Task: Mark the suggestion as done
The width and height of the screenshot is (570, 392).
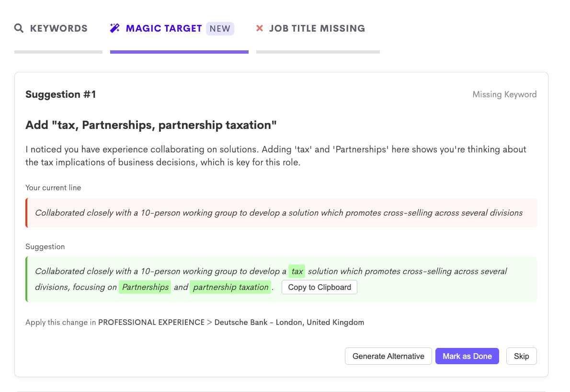Action: click(x=467, y=356)
